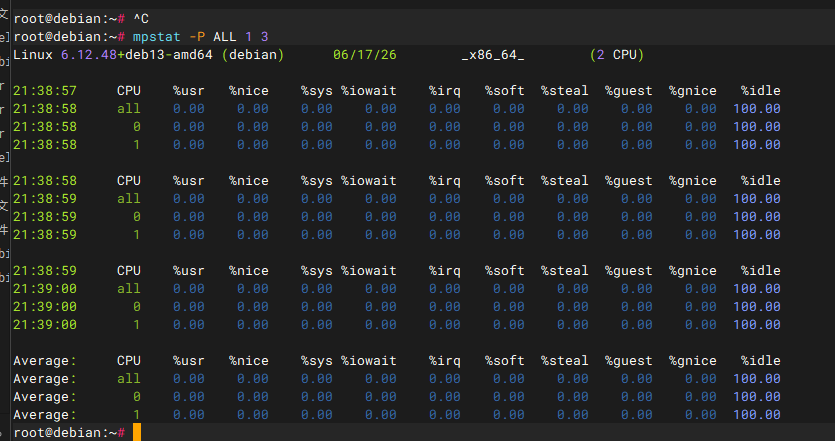Click the %steal header in the 21:38:58 header row
The height and width of the screenshot is (441, 835).
pyautogui.click(x=564, y=181)
